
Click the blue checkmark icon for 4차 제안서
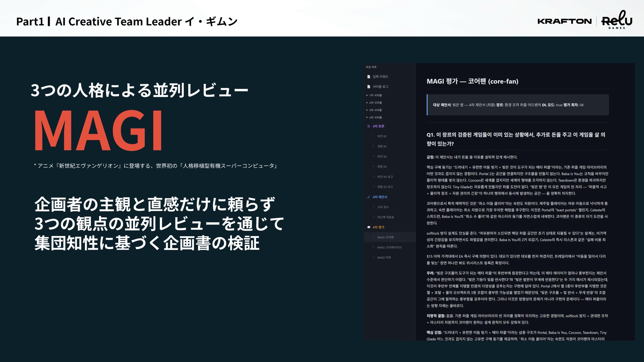click(368, 197)
